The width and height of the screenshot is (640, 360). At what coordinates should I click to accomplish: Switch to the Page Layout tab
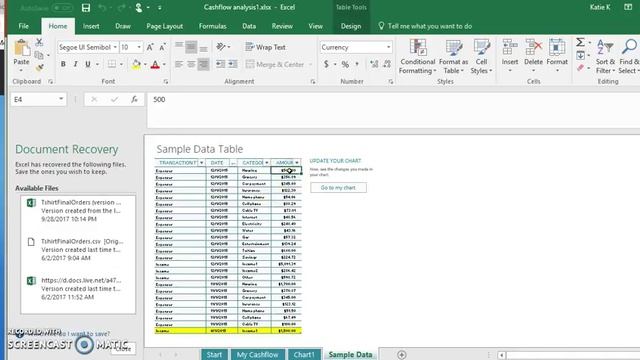coord(164,26)
